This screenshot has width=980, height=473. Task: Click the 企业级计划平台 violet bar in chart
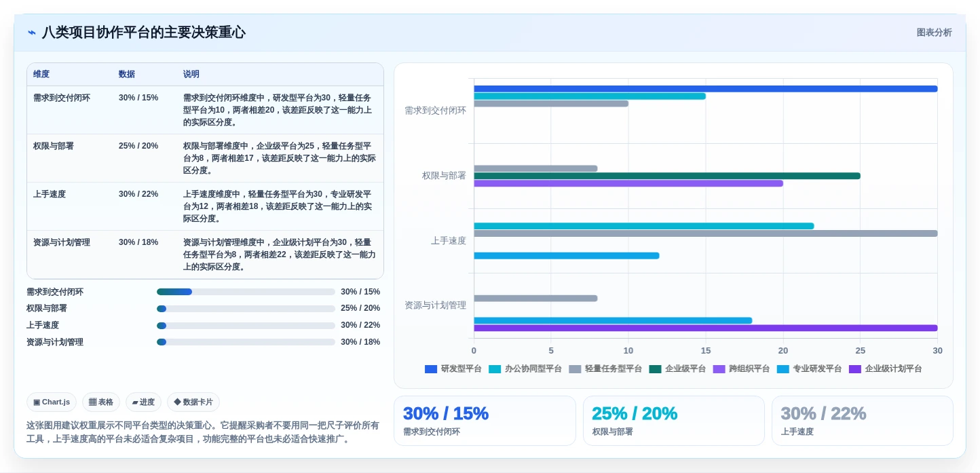click(705, 328)
